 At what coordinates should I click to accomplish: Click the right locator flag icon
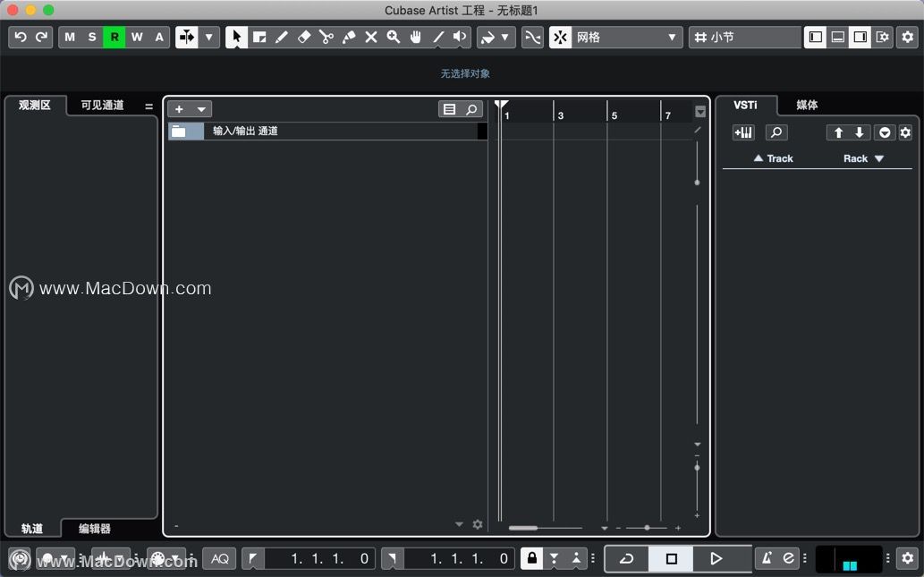[393, 558]
